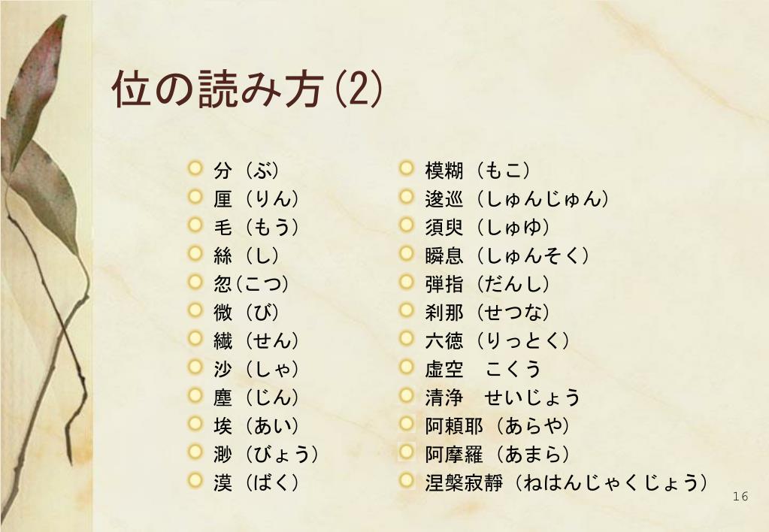The height and width of the screenshot is (532, 769).
Task: Click the bullet icon beside 涅槃寂静
Action: (407, 480)
